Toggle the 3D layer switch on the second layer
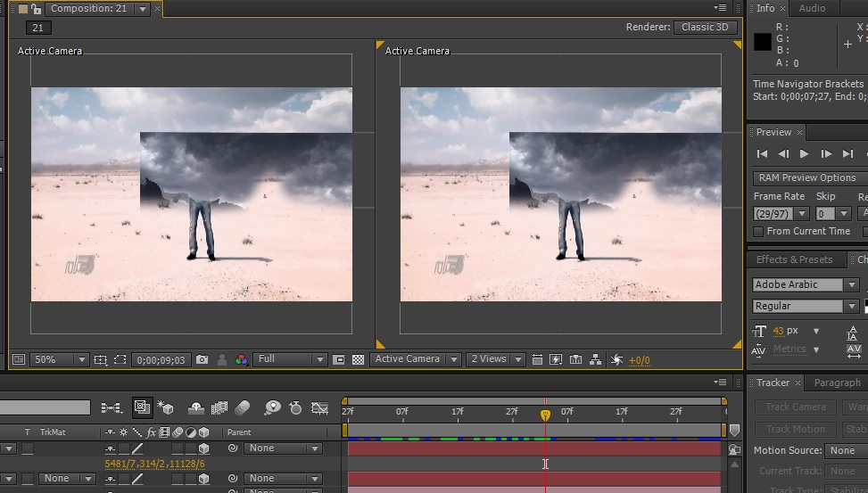 [x=203, y=479]
